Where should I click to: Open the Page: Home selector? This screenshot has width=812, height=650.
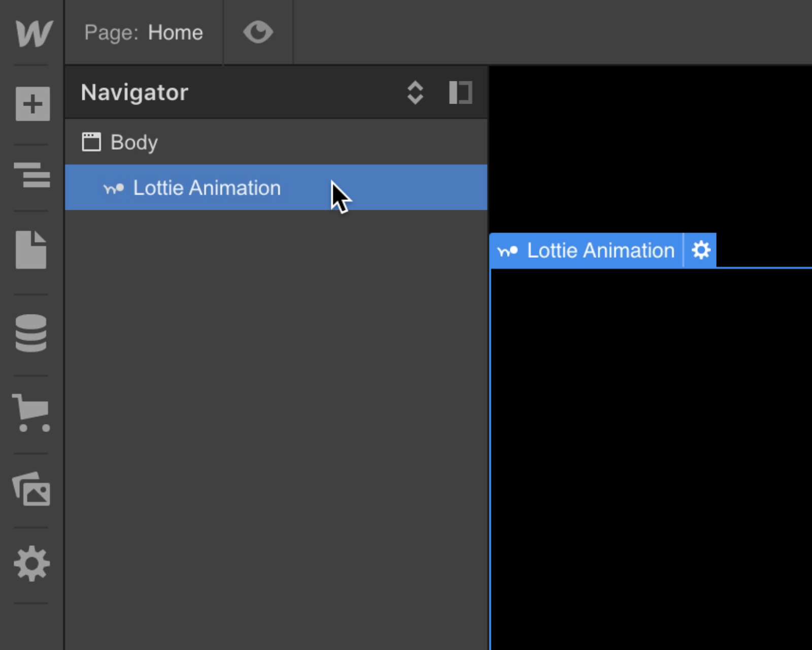click(x=144, y=32)
